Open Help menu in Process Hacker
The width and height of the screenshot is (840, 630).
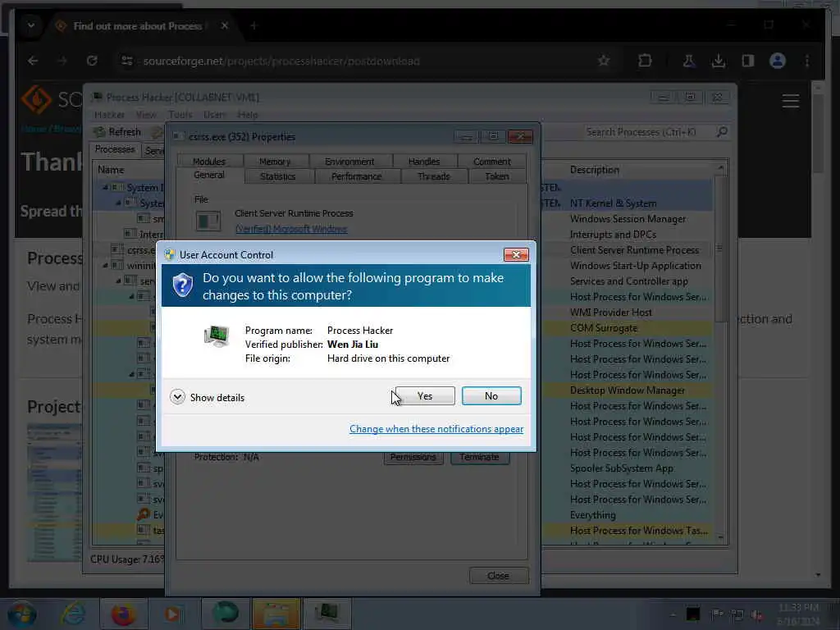click(248, 115)
